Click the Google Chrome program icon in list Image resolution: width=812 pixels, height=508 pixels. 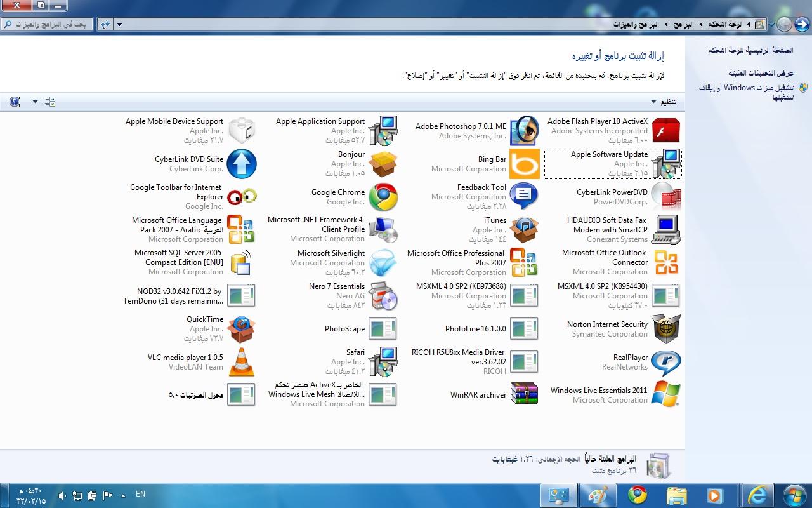pyautogui.click(x=383, y=197)
